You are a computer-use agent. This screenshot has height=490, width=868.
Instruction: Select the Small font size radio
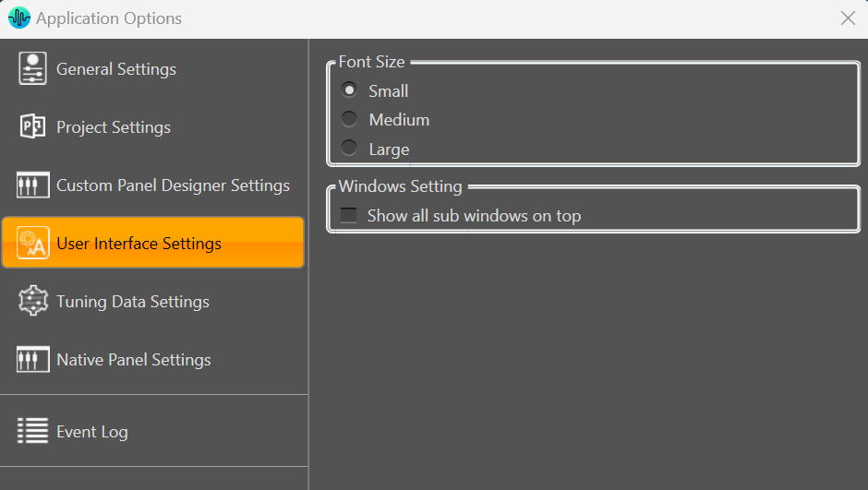tap(349, 90)
